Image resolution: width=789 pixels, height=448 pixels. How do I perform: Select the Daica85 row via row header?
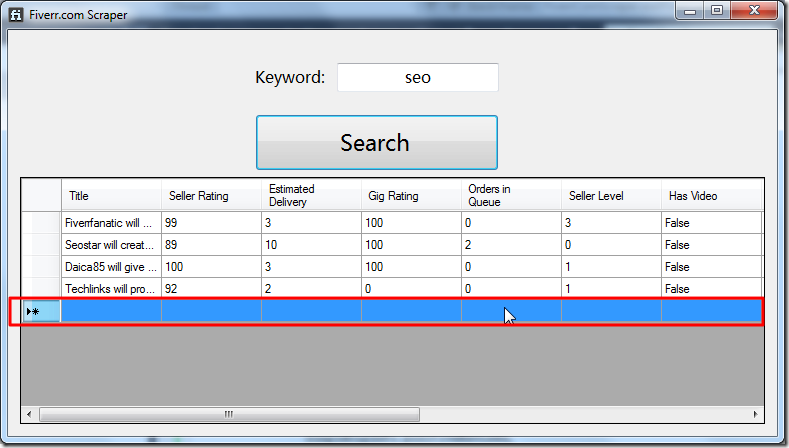(x=41, y=267)
